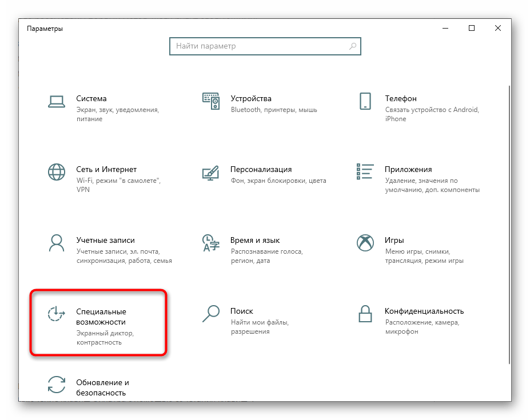Image resolution: width=530 pixels, height=420 pixels.
Task: Open the Специальные возможности dashed-clock icon
Action: click(x=56, y=314)
